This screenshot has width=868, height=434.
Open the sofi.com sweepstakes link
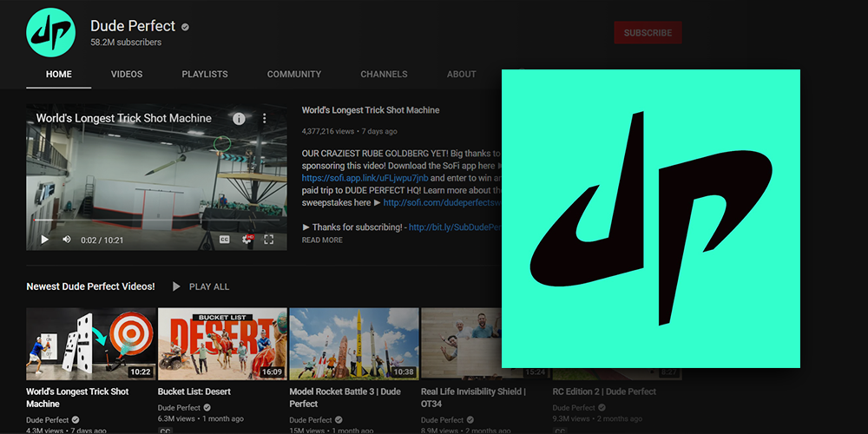[443, 202]
